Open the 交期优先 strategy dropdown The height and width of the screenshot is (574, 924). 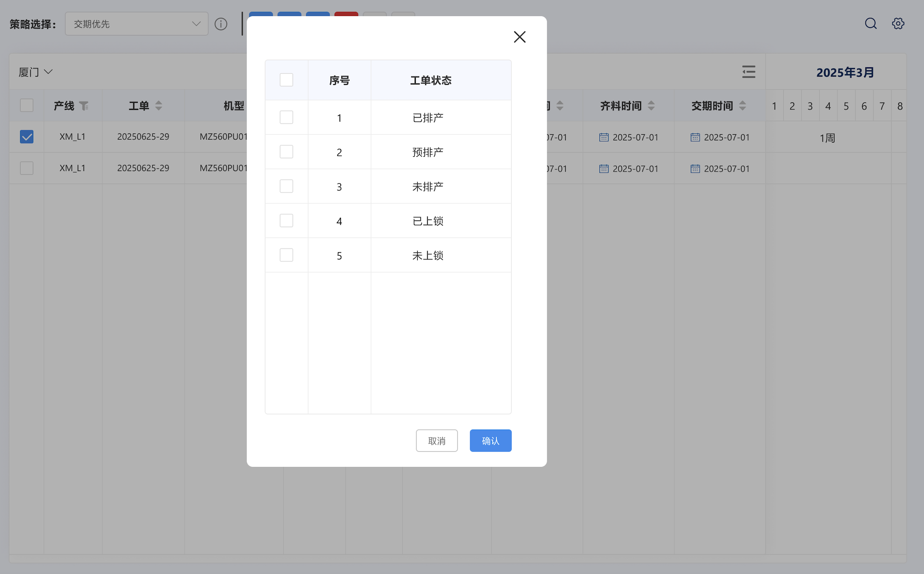[136, 24]
